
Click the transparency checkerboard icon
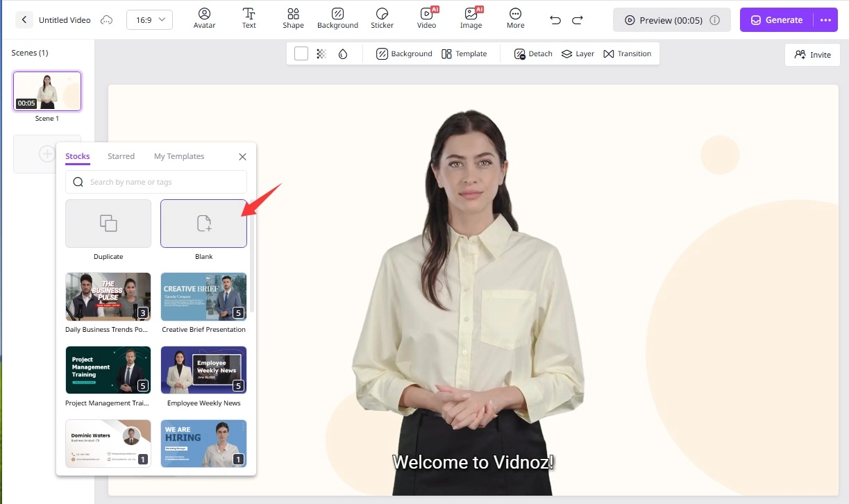click(x=321, y=53)
